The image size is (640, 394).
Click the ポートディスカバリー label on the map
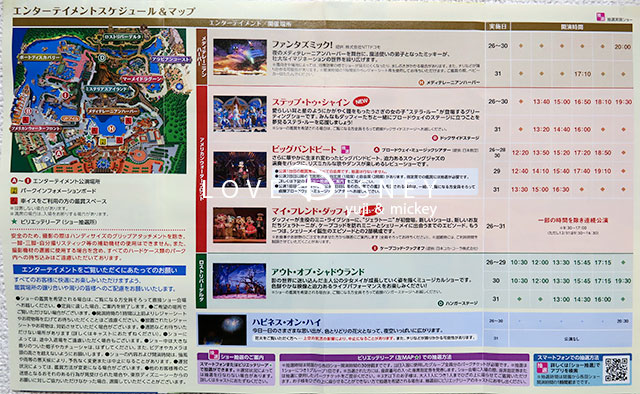click(40, 58)
